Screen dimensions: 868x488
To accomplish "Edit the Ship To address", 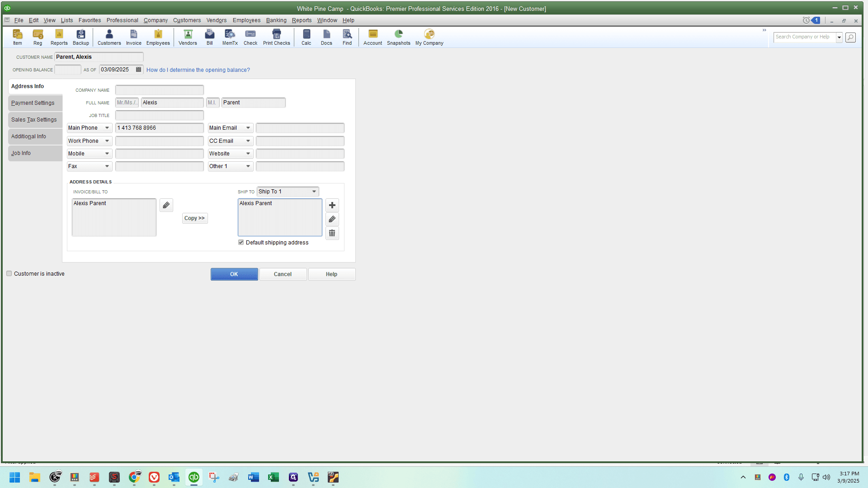I will coord(332,219).
